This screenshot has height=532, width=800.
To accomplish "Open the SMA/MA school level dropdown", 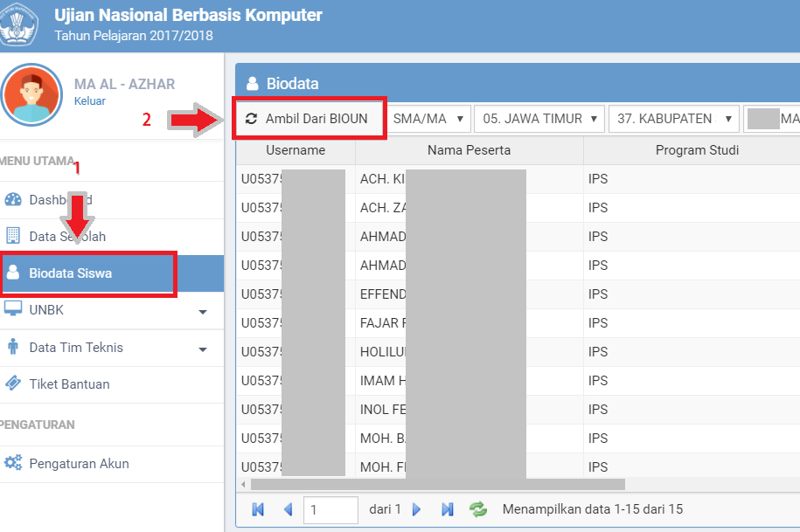I will [x=428, y=118].
